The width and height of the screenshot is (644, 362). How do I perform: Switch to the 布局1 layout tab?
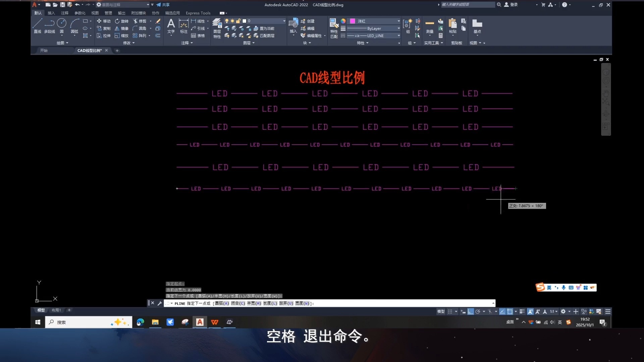[x=56, y=310]
